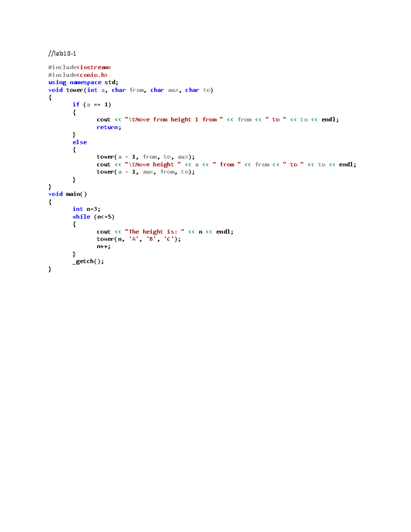This screenshot has height=532, width=411.
Task: Select the string literal The height is:
Action: point(155,232)
